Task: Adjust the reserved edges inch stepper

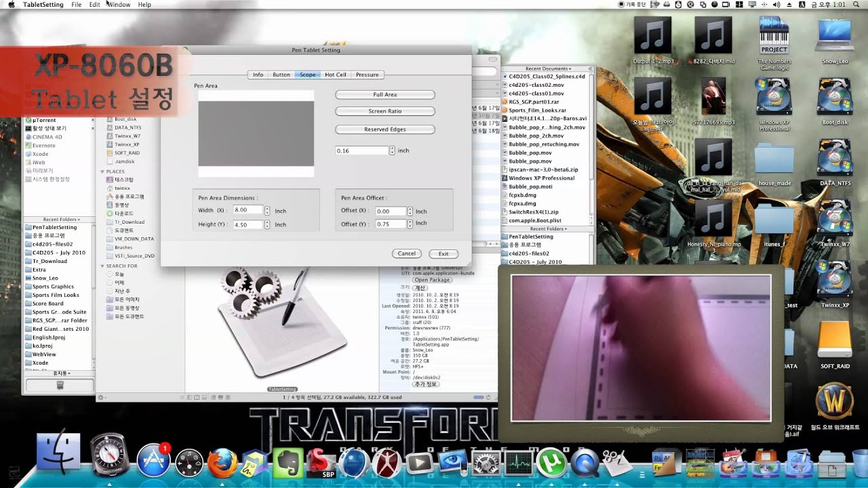Action: [x=393, y=150]
